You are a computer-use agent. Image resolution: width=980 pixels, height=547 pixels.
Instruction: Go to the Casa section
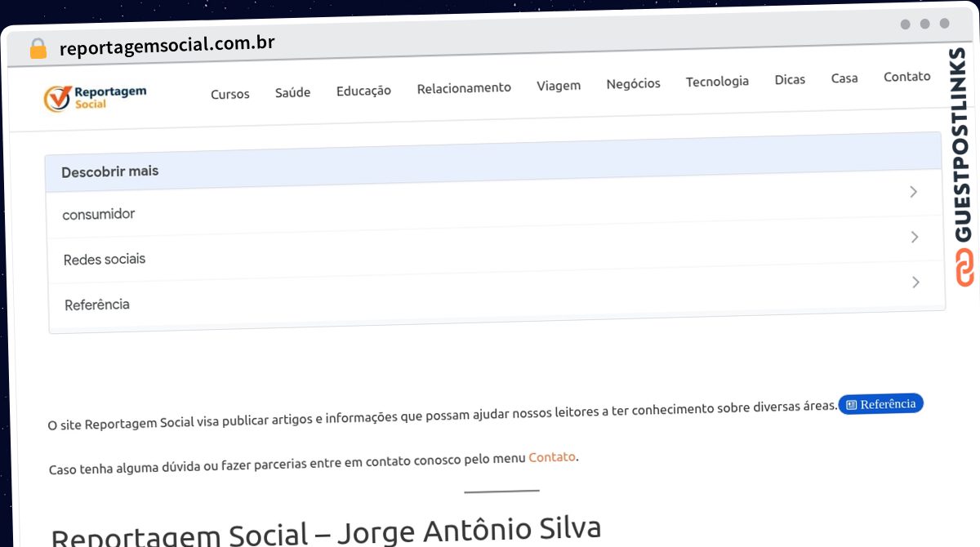pos(844,78)
